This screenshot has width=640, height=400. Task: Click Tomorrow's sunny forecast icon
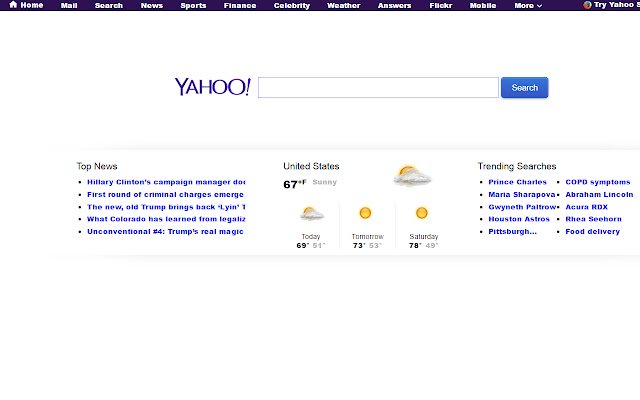[x=365, y=213]
